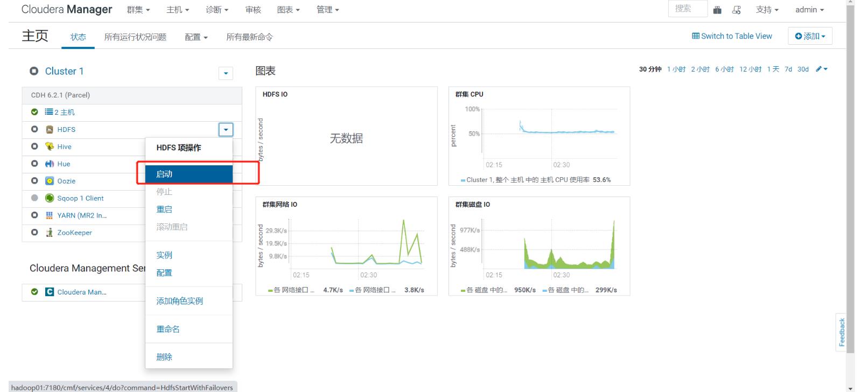Open the 群集 CPU chart

(539, 136)
